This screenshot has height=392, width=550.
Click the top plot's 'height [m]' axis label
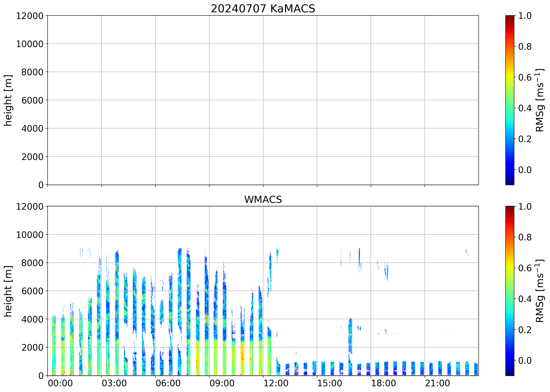pos(8,100)
